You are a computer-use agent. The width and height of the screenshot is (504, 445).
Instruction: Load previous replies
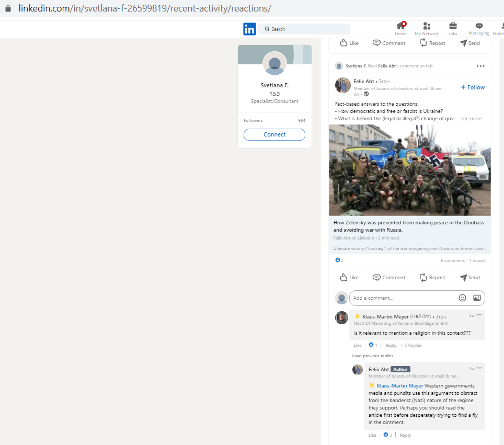(x=373, y=356)
